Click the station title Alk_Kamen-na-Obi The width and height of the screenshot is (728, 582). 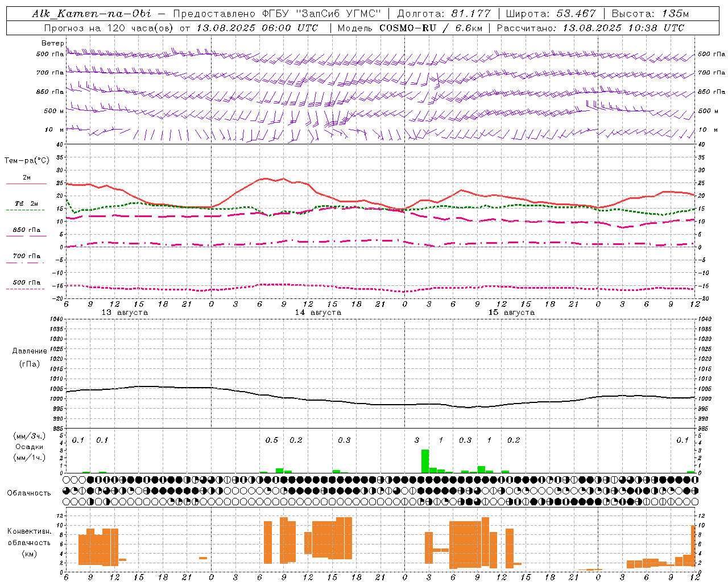[x=92, y=14]
